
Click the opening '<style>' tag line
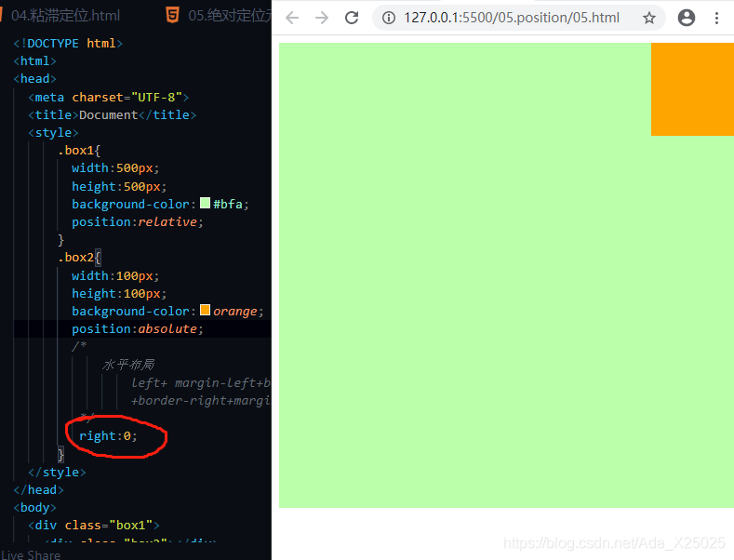53,132
